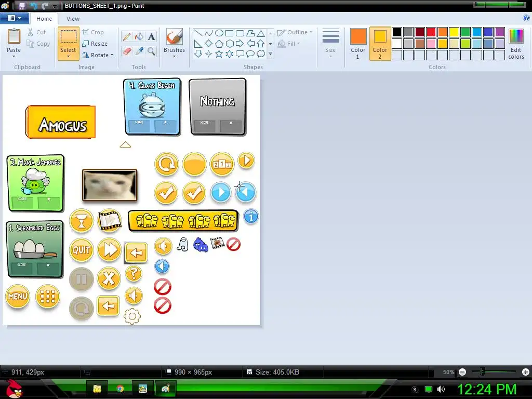Viewport: 532px width, 399px height.
Task: Switch to the View tab
Action: click(73, 19)
